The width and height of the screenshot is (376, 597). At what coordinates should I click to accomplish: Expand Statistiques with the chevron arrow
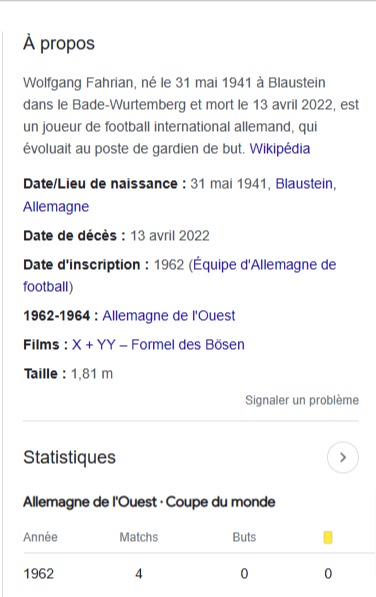click(x=343, y=457)
